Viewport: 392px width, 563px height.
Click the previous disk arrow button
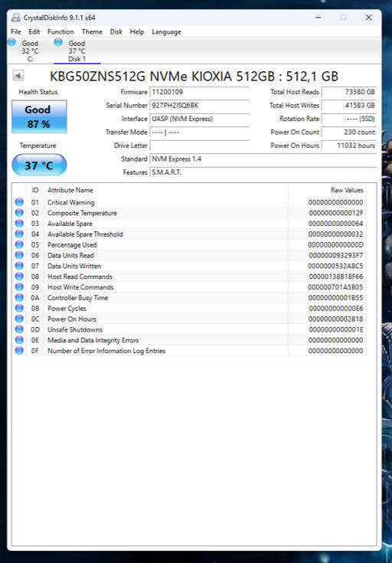click(x=18, y=76)
